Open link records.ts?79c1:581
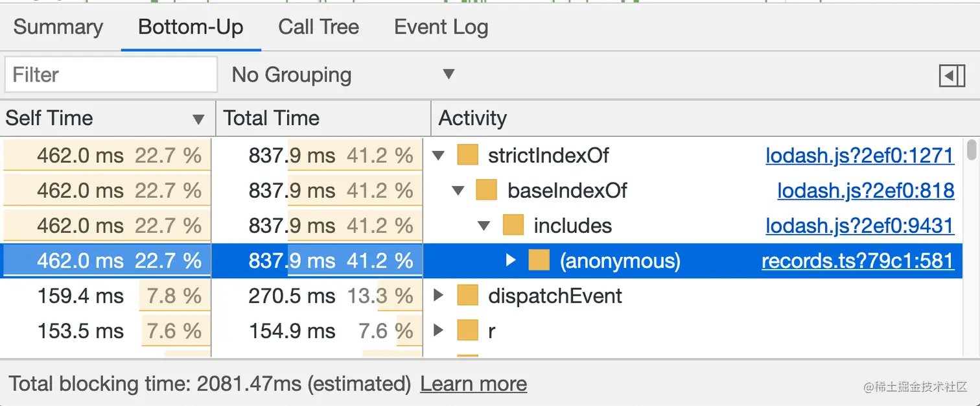980x406 pixels. [x=857, y=261]
